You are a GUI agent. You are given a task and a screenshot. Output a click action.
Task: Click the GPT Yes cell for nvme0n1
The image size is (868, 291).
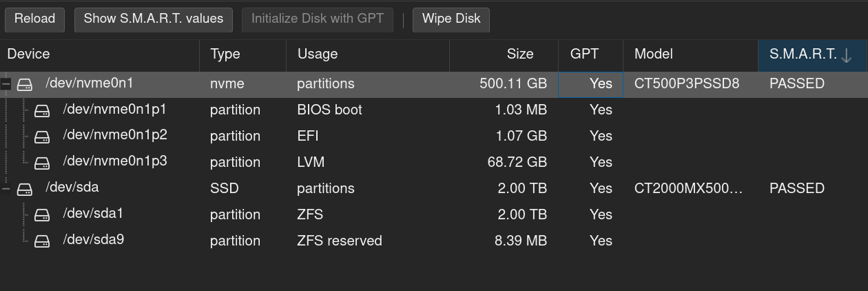pos(590,84)
